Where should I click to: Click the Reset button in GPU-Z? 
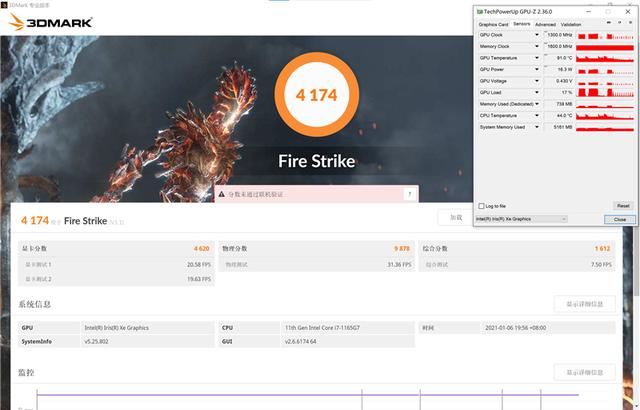[623, 206]
